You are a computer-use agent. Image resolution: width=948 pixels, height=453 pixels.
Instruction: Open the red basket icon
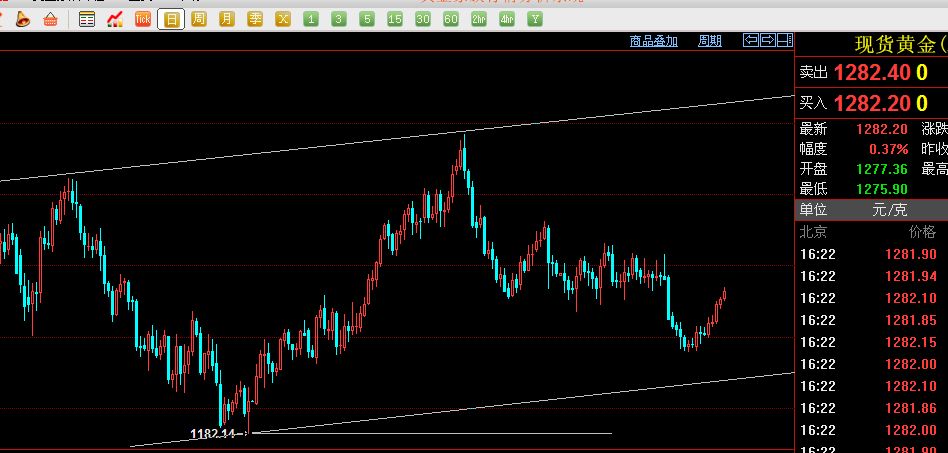coord(50,19)
